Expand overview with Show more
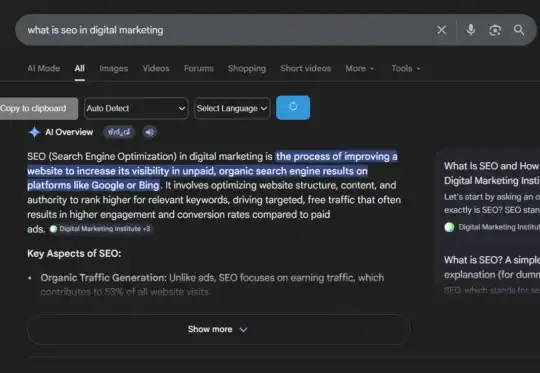This screenshot has height=373, width=540. pos(218,329)
